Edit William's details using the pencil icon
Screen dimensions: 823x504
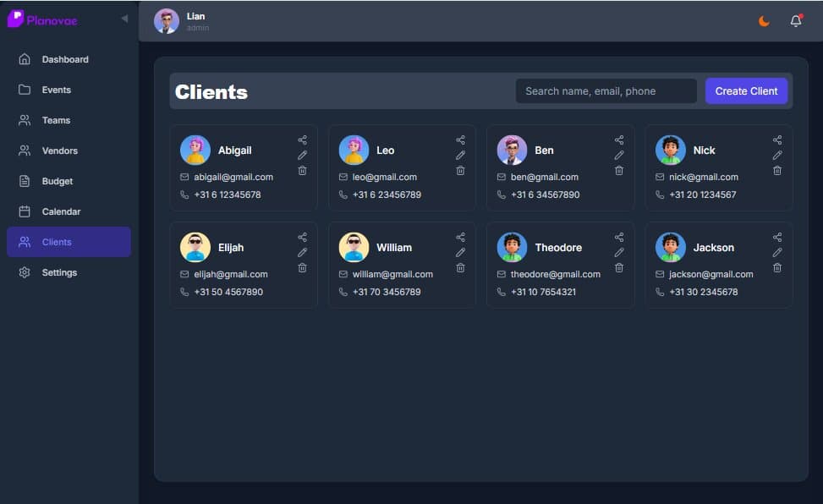[x=460, y=252]
